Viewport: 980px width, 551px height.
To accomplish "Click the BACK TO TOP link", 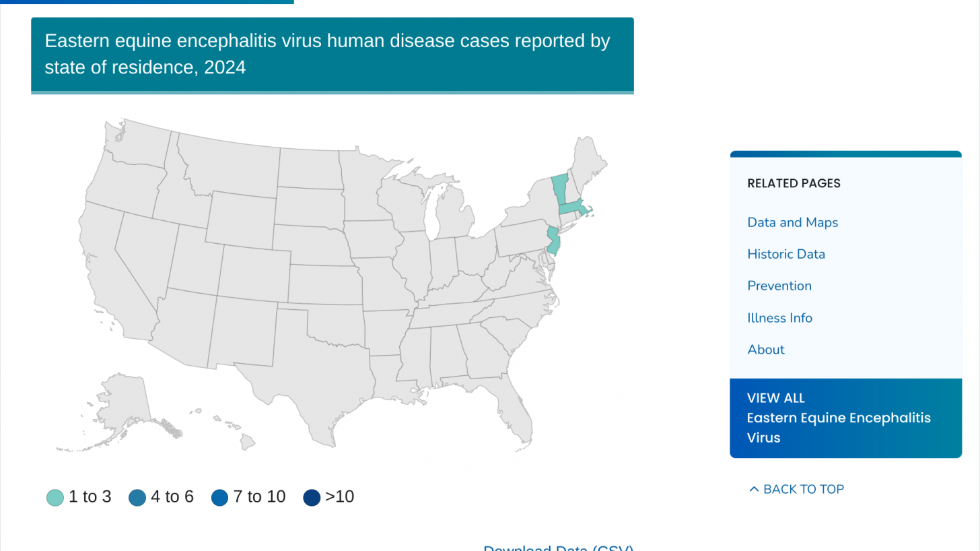I will pyautogui.click(x=803, y=489).
